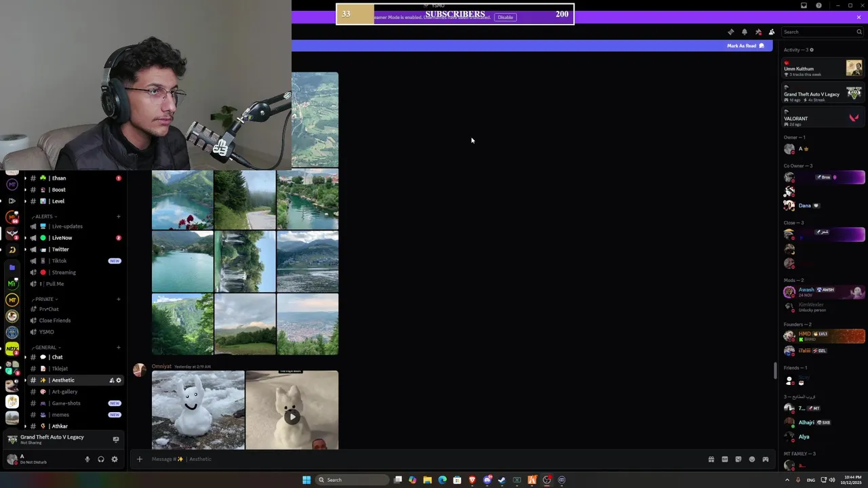Open the memes channel
The image size is (868, 488).
tap(75, 415)
